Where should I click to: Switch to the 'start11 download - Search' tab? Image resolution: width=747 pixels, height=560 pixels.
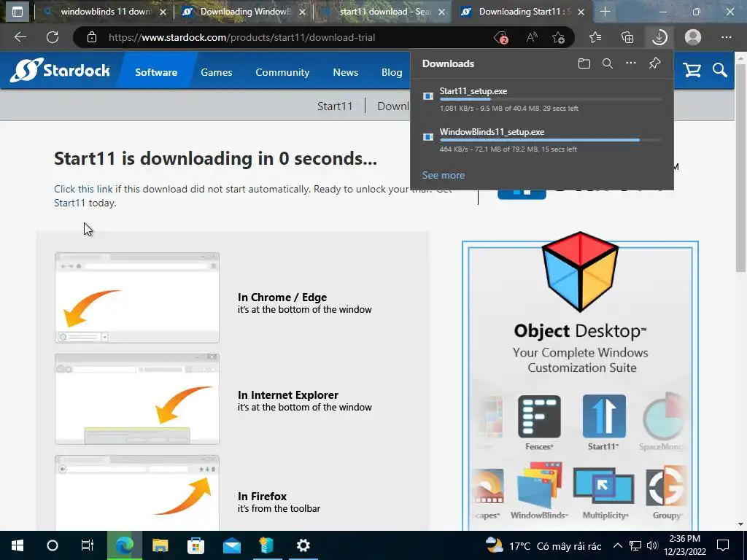pyautogui.click(x=384, y=12)
